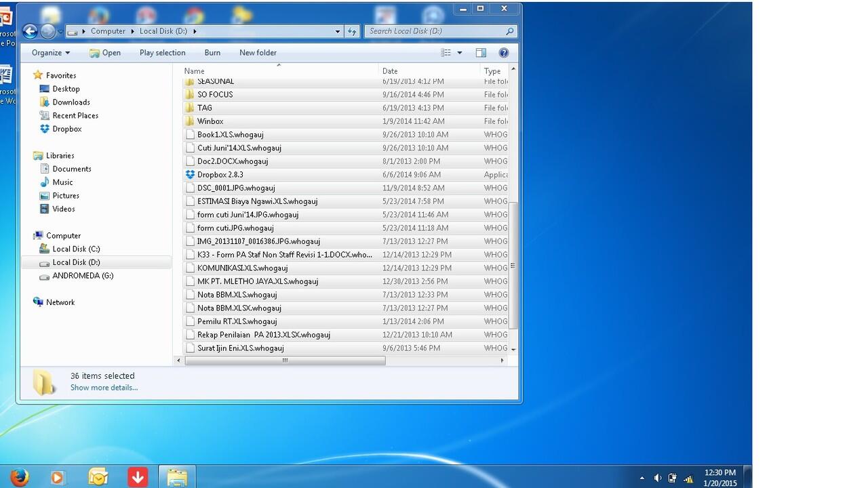Viewport: 868px width, 488px height.
Task: Click the magnifier icon in the search box
Action: coord(510,31)
